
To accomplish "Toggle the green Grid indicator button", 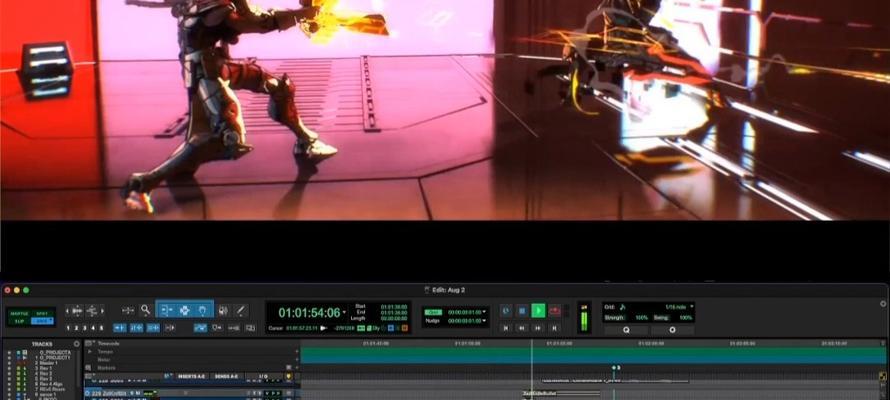I will coord(433,312).
